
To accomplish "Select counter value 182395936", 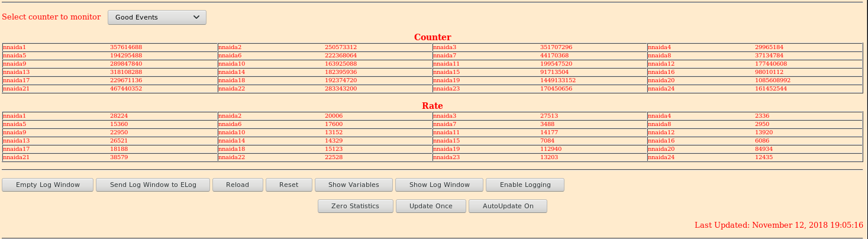I will coord(341,72).
